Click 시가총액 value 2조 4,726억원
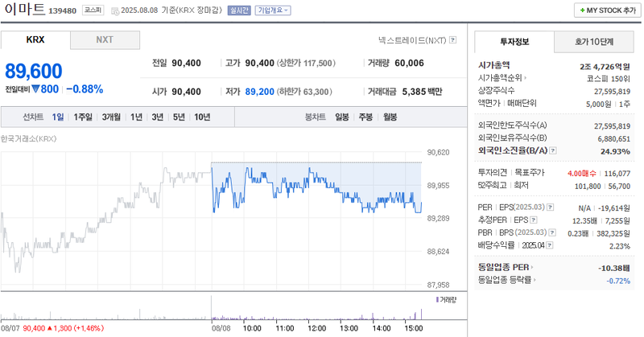 [605, 66]
